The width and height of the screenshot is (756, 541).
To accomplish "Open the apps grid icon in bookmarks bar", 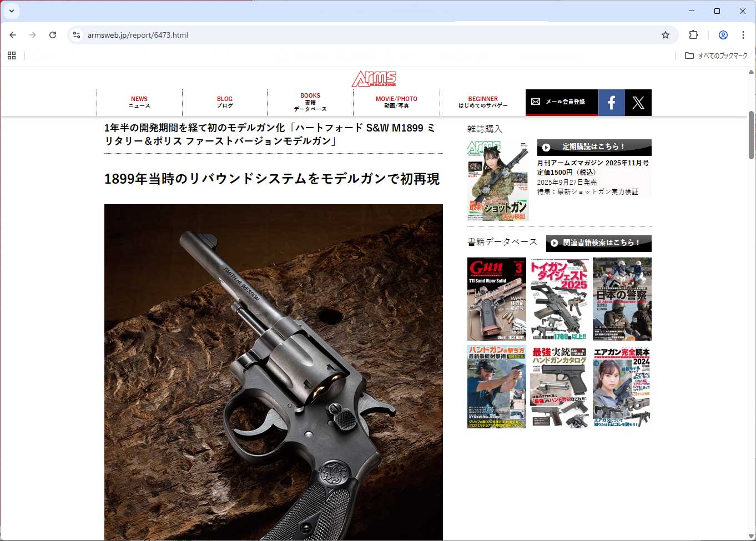I will pos(12,55).
